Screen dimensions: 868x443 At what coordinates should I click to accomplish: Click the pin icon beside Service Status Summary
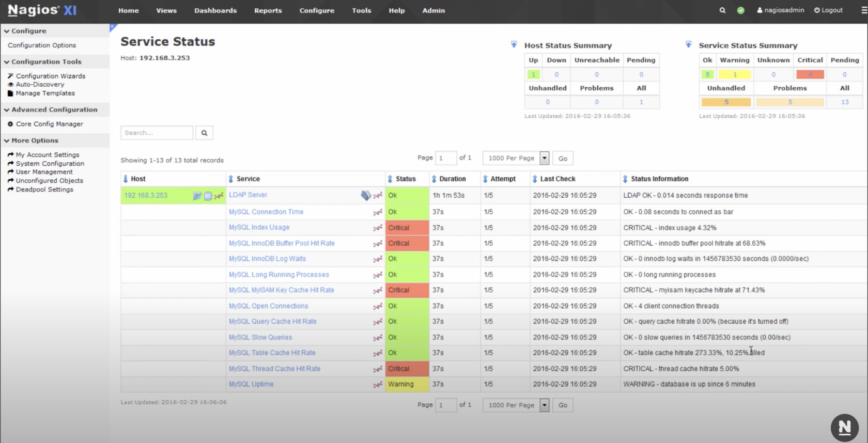coord(688,45)
